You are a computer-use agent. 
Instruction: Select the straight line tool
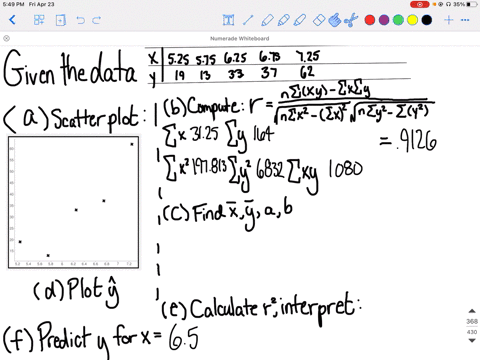[x=248, y=20]
